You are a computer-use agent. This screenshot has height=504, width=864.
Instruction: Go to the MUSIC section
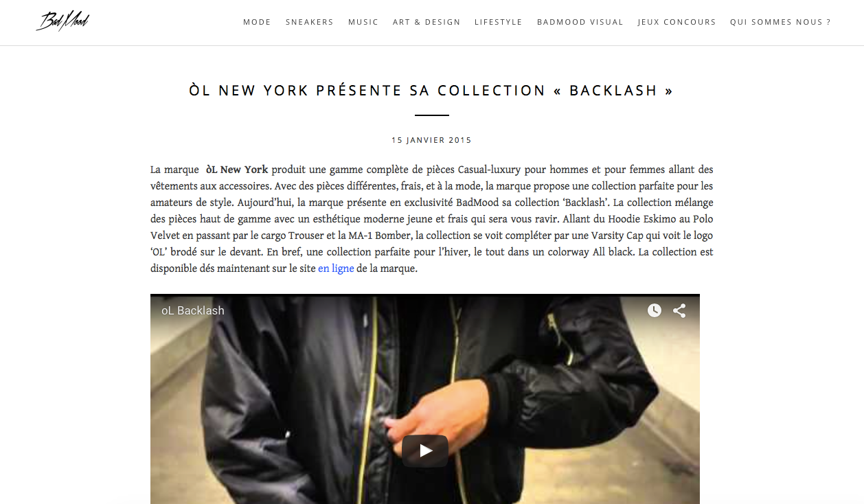click(363, 22)
